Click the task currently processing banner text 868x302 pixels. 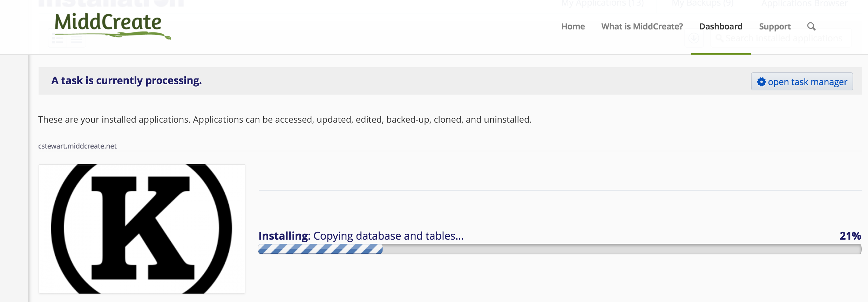tap(127, 81)
